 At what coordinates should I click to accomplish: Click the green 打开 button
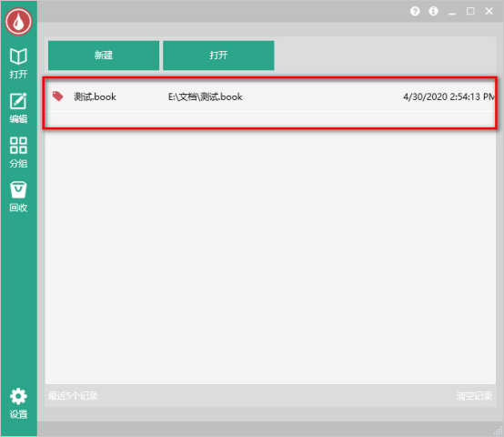(x=218, y=56)
